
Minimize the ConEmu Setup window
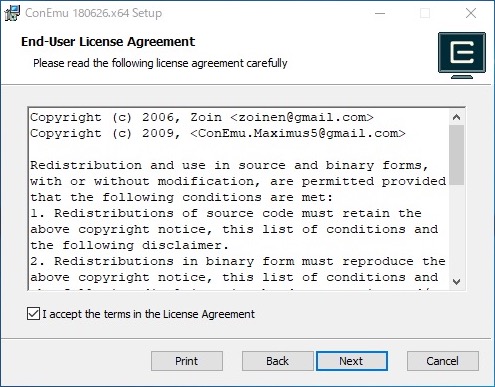[x=380, y=13]
